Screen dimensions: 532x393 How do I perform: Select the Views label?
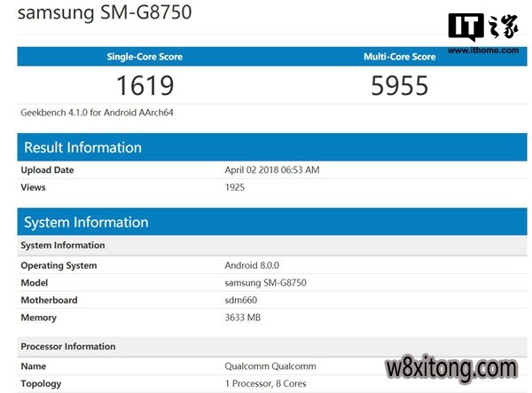(33, 187)
